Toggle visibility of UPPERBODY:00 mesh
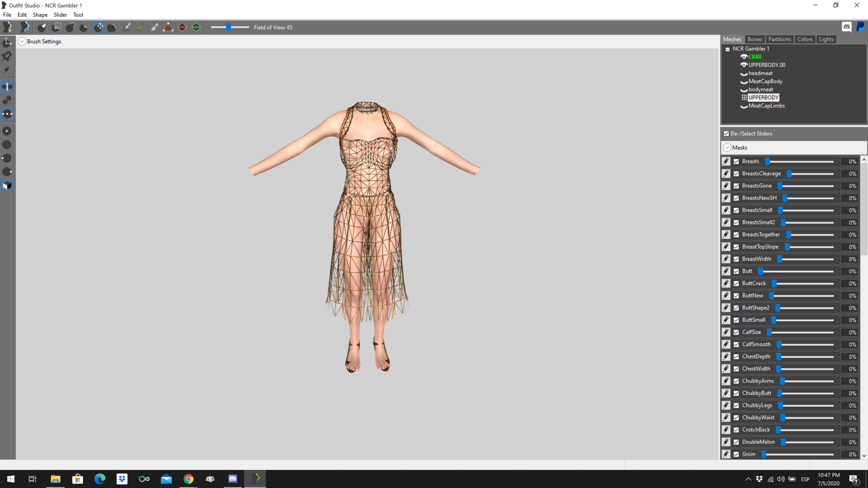868x488 pixels. click(x=744, y=65)
